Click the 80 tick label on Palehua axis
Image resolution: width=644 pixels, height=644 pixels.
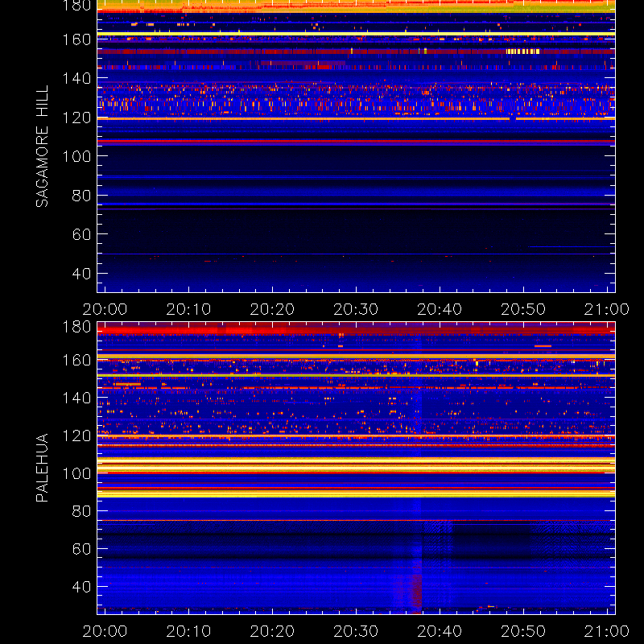tap(81, 511)
